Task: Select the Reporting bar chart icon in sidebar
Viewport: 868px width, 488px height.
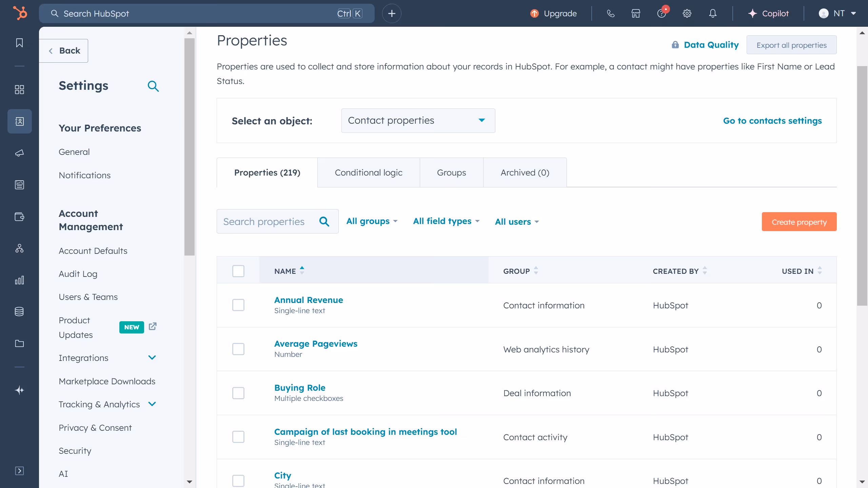Action: click(19, 280)
